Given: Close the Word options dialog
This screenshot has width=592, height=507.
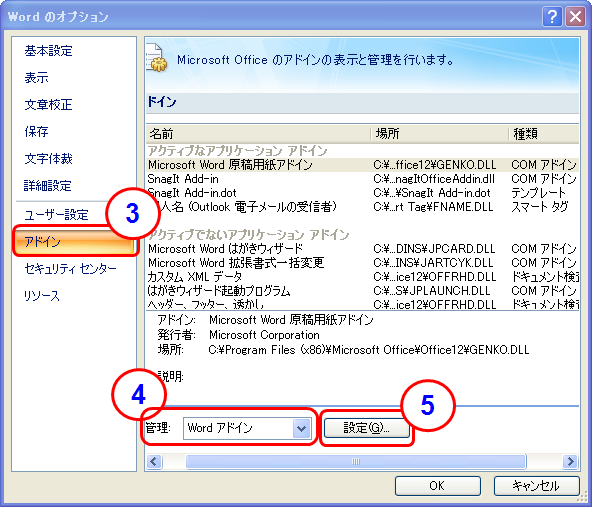Looking at the screenshot, I should point(575,17).
